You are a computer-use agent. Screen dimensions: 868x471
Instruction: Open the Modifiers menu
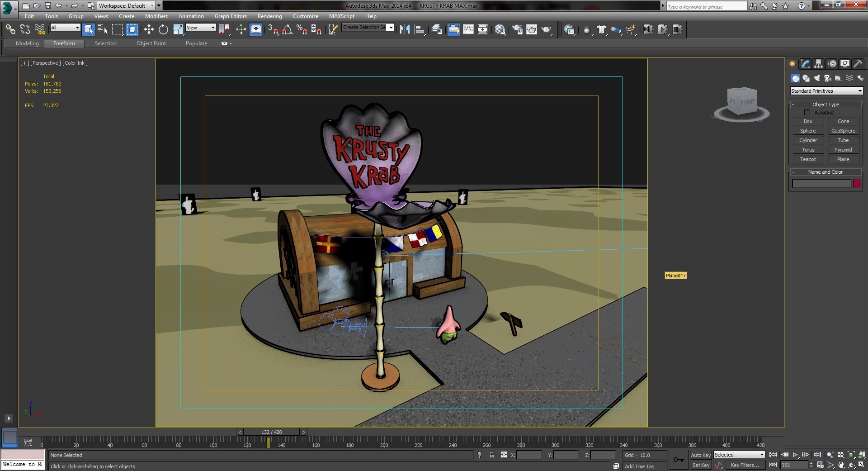[156, 16]
